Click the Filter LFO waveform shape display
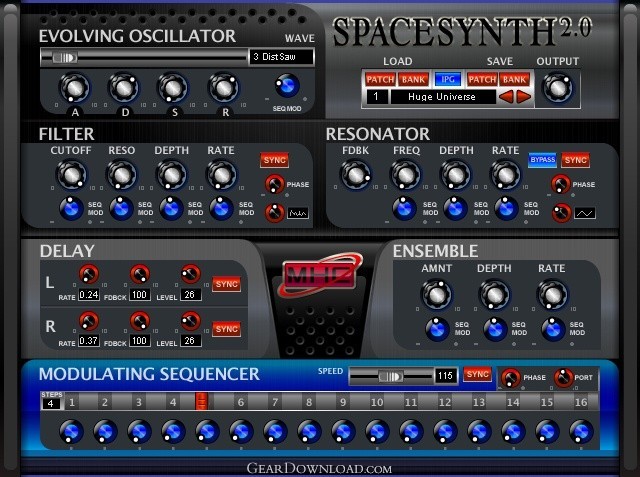 pos(298,213)
